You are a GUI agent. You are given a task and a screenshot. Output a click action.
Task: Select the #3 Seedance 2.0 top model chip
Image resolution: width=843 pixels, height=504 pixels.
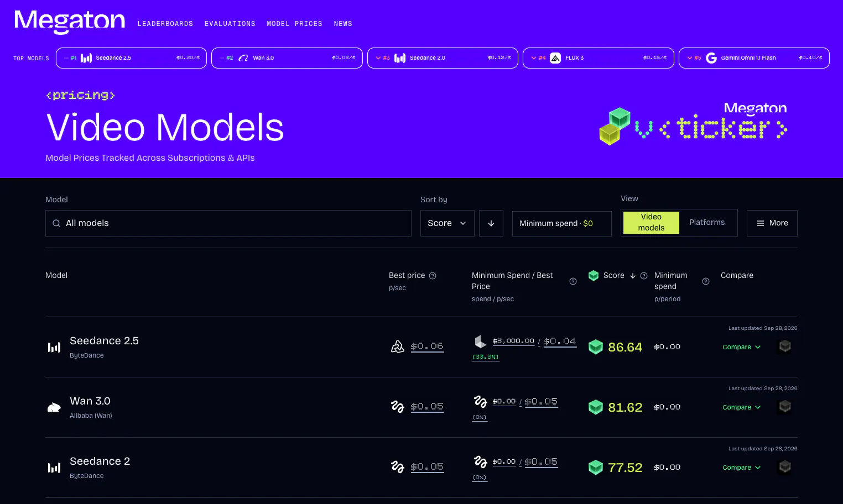pyautogui.click(x=443, y=58)
